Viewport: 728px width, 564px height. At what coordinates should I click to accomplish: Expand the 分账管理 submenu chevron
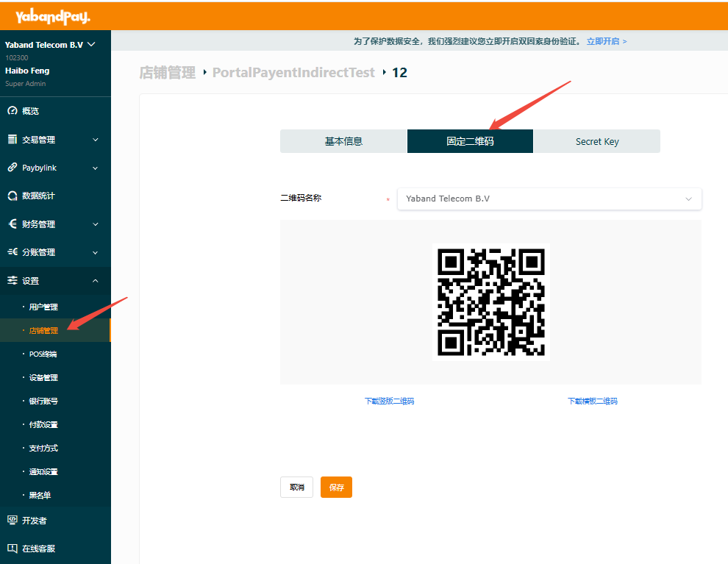(96, 252)
